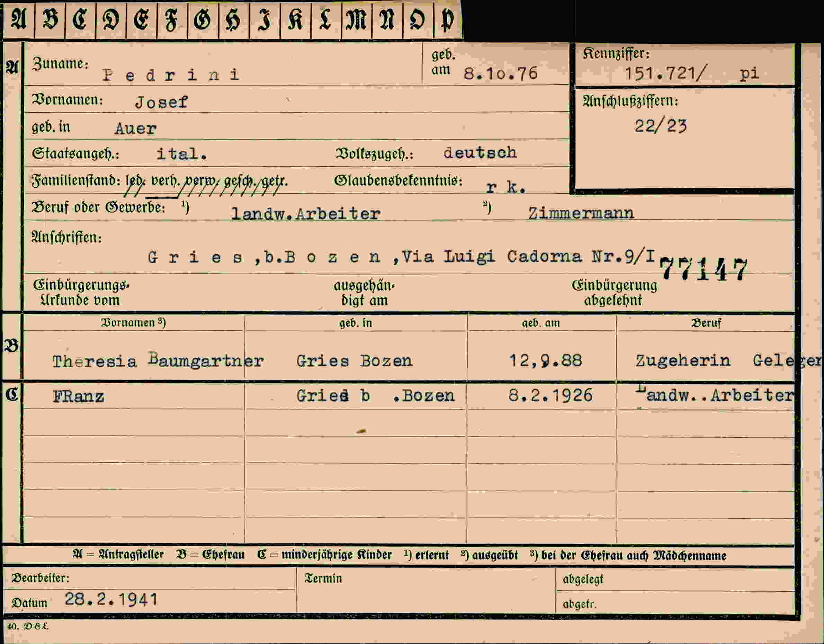Screen dimensions: 824x644
Task: Click the wife's birthplace 'Gries Bozen'
Action: 354,361
